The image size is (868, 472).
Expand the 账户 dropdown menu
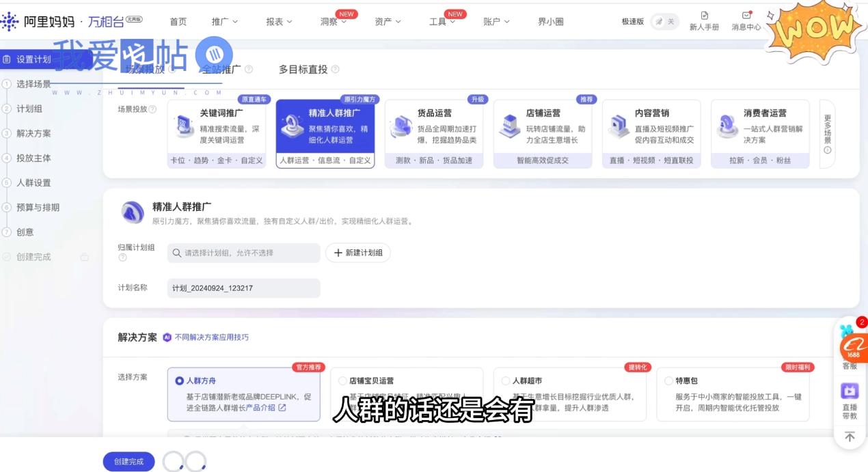[496, 22]
